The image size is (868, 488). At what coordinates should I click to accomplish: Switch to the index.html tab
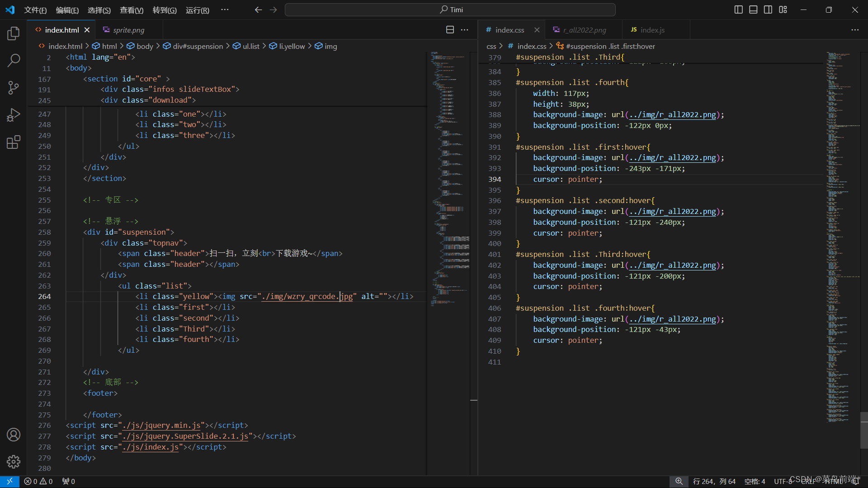[62, 30]
